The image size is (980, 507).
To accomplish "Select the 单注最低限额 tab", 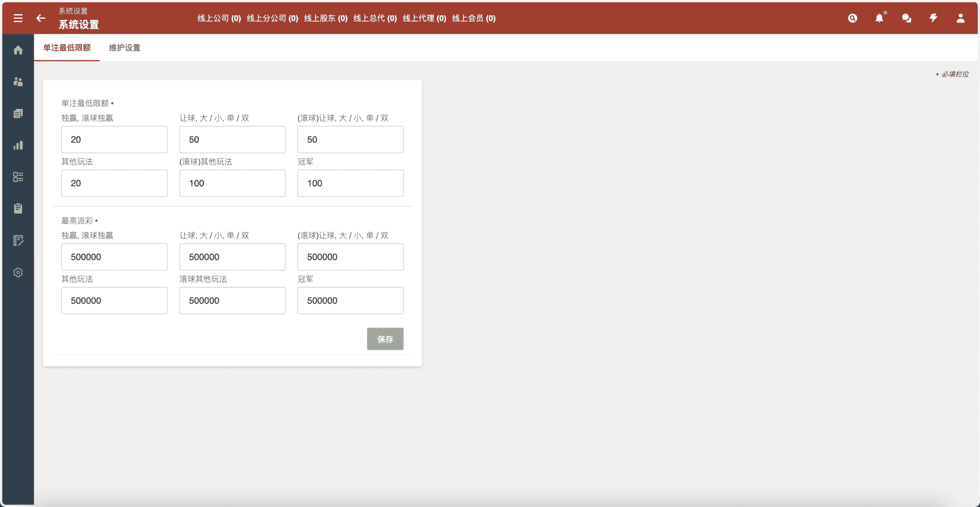I will click(67, 48).
